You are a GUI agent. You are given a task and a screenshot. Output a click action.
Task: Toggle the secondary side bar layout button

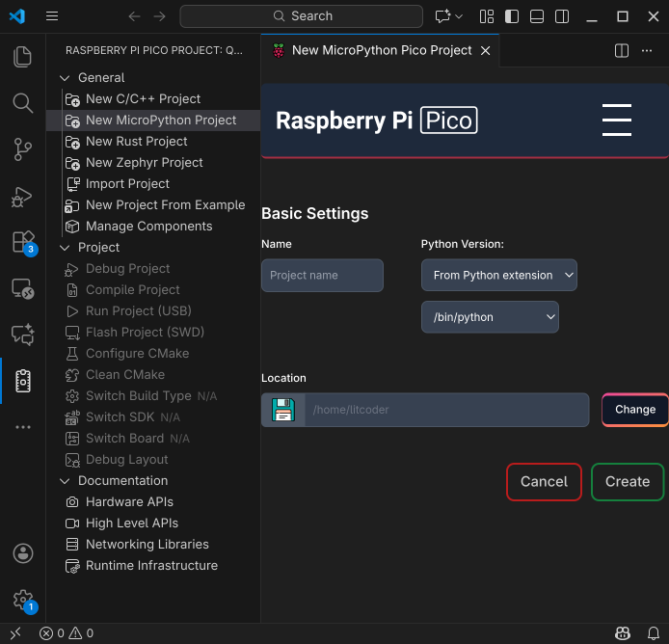[x=562, y=16]
